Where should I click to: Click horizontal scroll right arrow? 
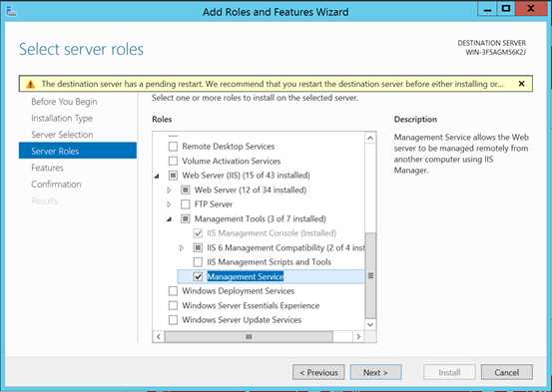coord(358,337)
